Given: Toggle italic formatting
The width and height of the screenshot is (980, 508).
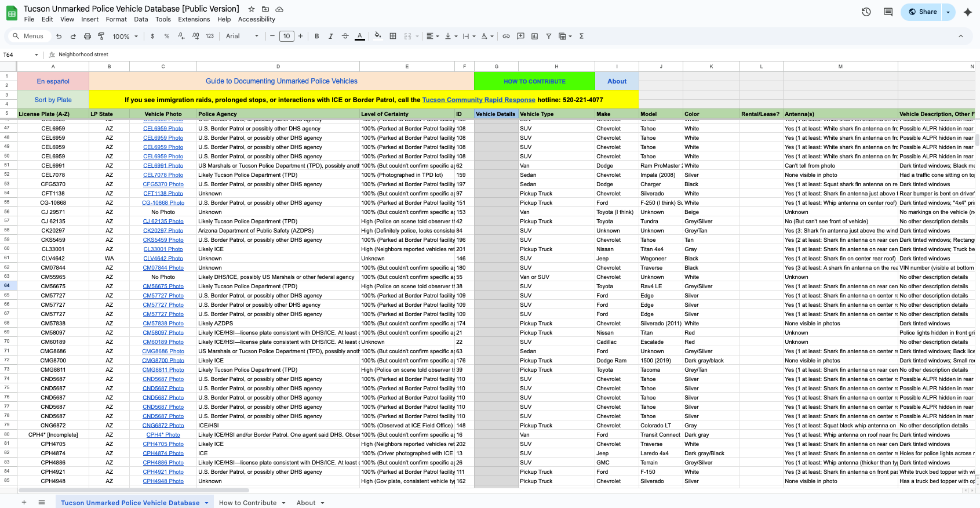Looking at the screenshot, I should (x=331, y=36).
